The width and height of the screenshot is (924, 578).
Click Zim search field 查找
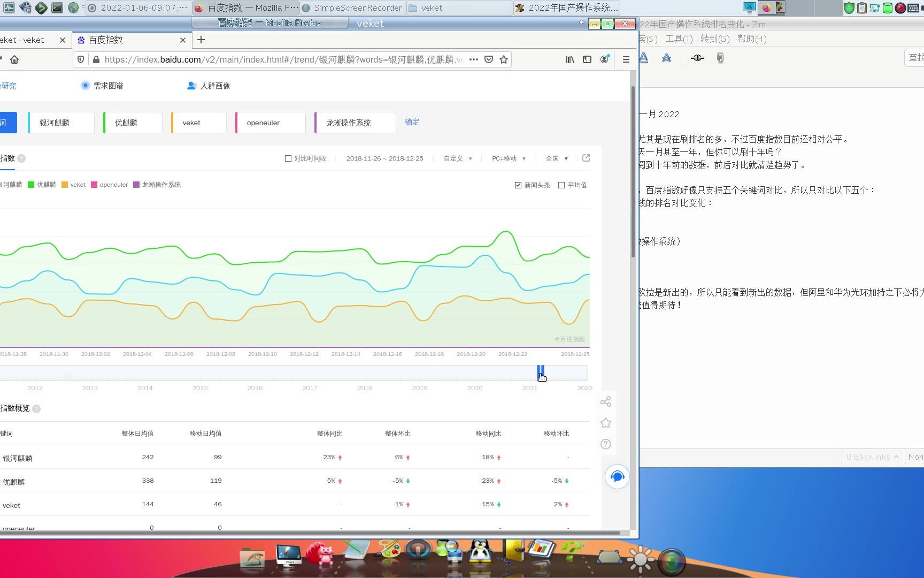click(x=915, y=57)
